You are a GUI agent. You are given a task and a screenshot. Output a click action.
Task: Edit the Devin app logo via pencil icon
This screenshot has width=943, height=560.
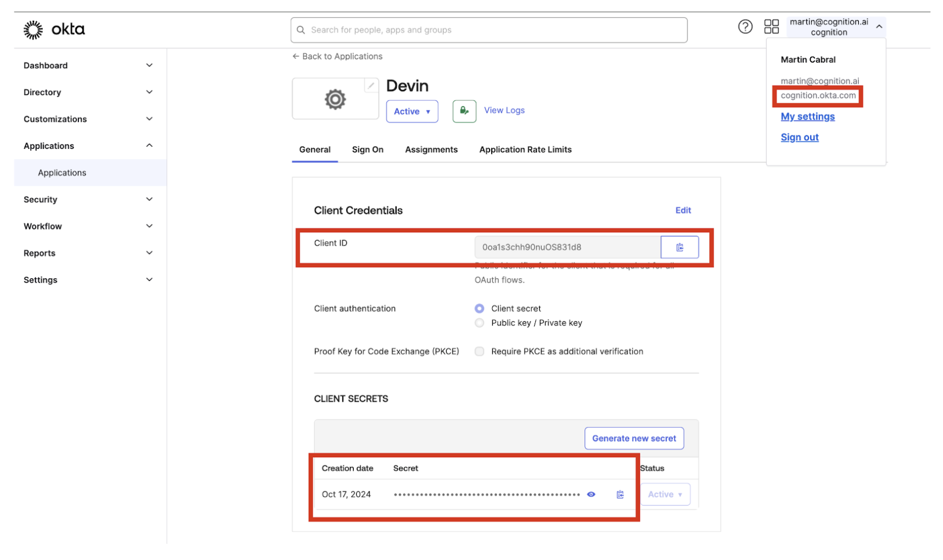(371, 85)
